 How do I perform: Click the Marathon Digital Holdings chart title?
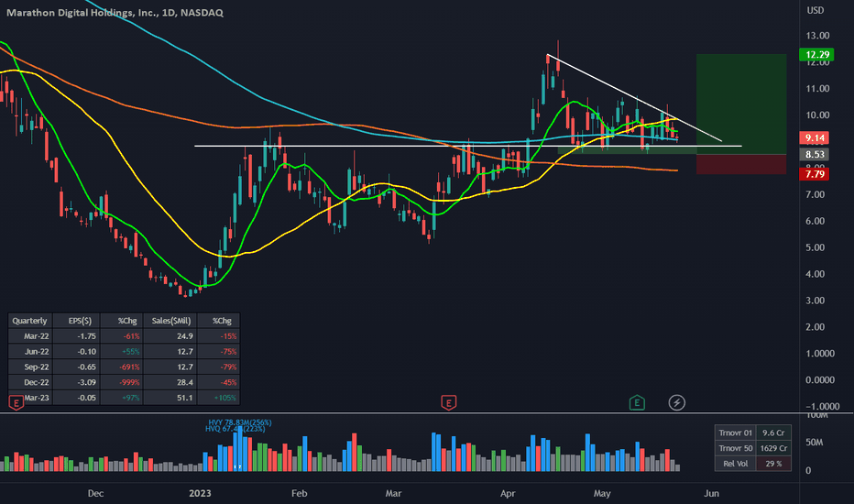tap(115, 13)
